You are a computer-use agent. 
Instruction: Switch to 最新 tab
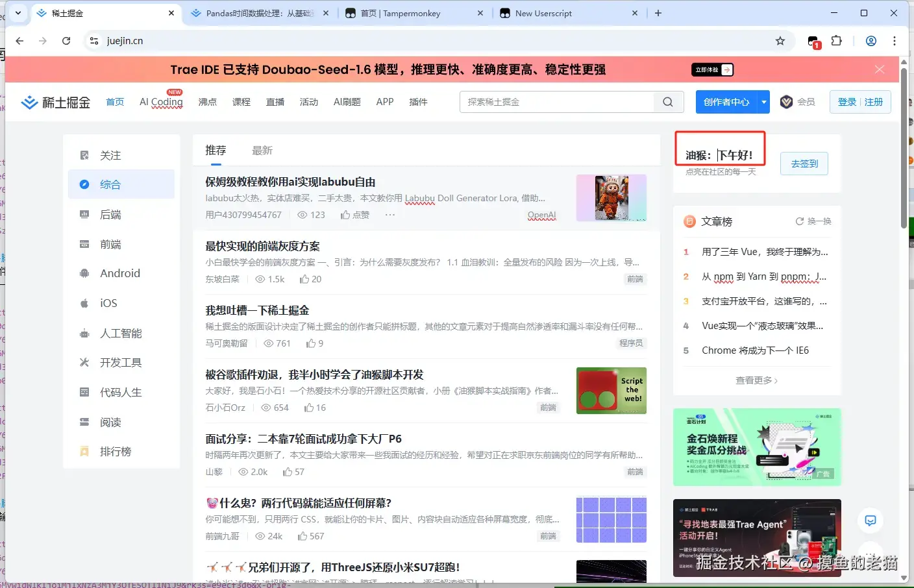(x=262, y=151)
